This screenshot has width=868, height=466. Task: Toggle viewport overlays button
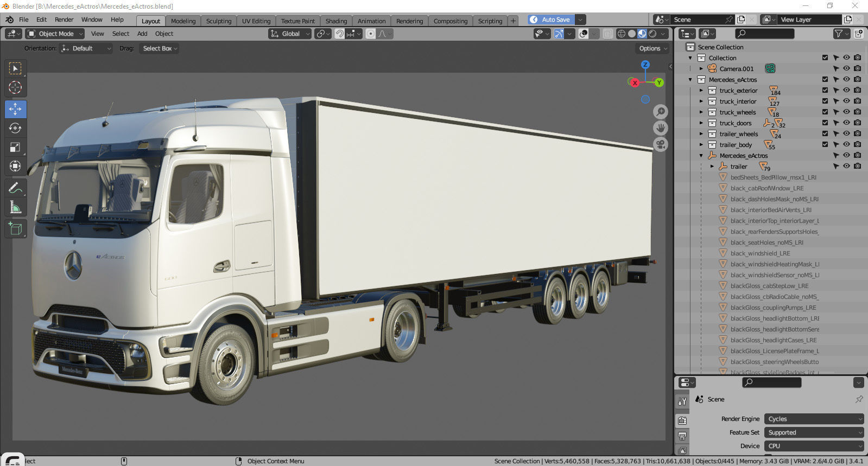(x=584, y=34)
